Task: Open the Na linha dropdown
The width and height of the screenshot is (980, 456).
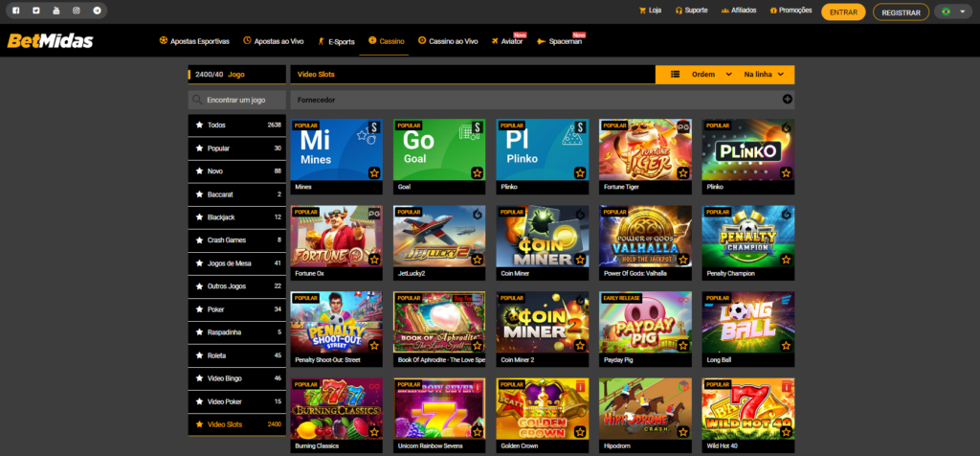Action: tap(764, 75)
